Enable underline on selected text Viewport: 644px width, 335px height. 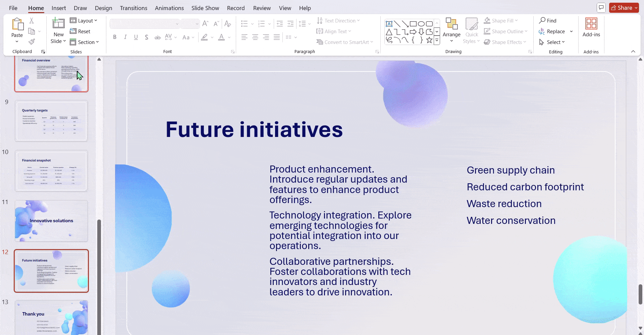[136, 37]
